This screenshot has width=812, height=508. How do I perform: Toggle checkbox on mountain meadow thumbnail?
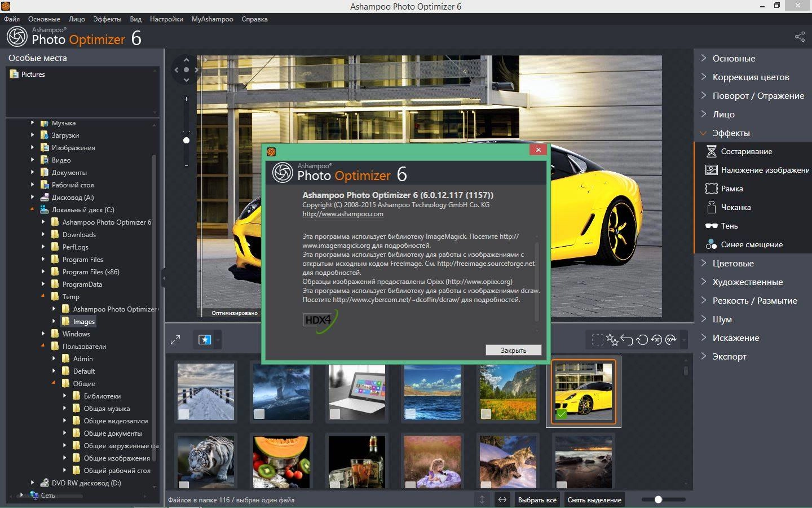(486, 414)
